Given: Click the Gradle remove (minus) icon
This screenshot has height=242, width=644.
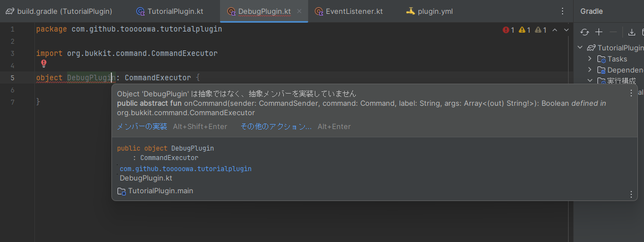Looking at the screenshot, I should pos(613,32).
